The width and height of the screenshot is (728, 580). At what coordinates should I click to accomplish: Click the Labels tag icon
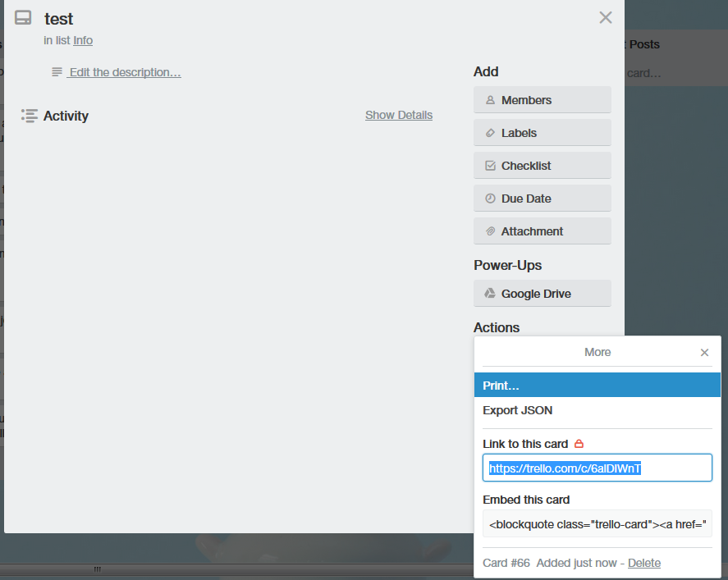click(x=490, y=133)
